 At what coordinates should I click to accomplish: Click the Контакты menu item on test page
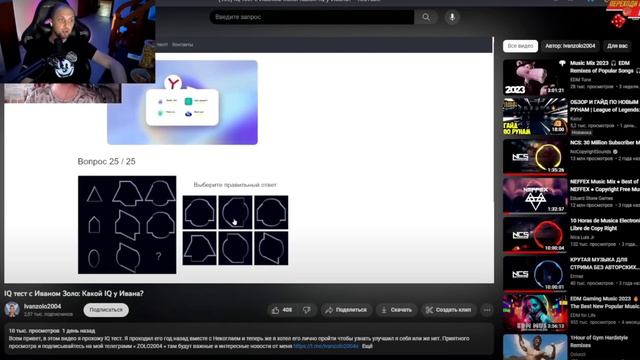point(182,44)
